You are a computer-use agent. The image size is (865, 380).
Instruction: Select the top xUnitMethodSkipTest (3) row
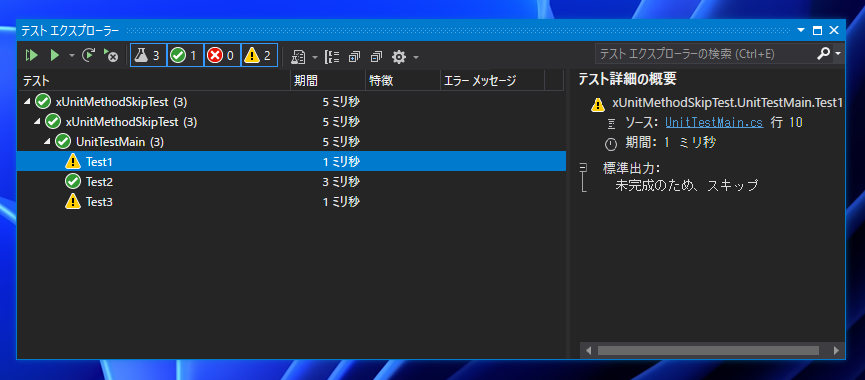click(x=291, y=101)
